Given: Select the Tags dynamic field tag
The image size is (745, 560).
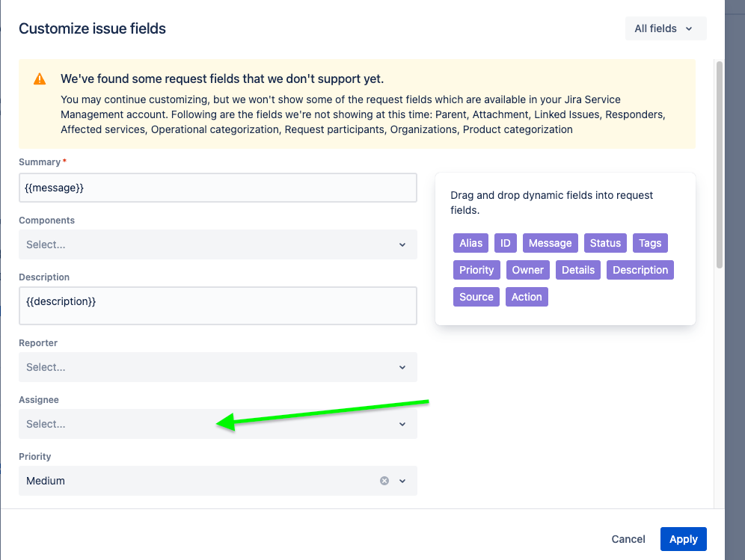Looking at the screenshot, I should tap(650, 243).
